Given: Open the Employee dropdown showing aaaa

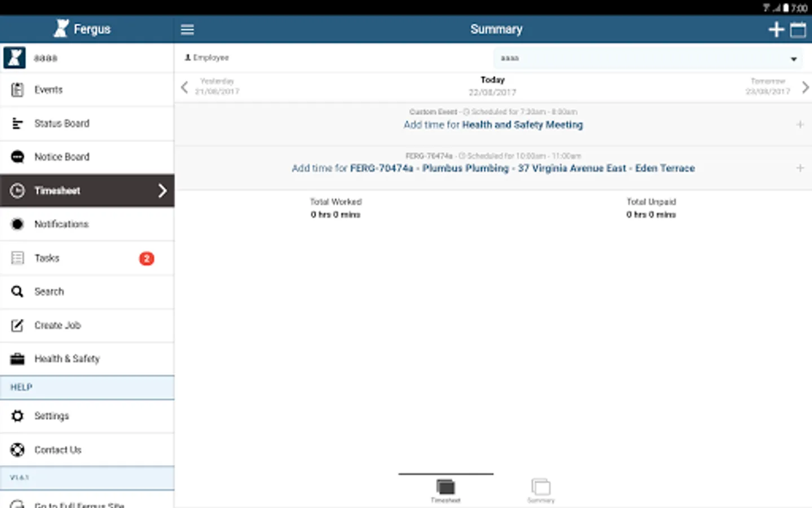Looking at the screenshot, I should pos(647,58).
